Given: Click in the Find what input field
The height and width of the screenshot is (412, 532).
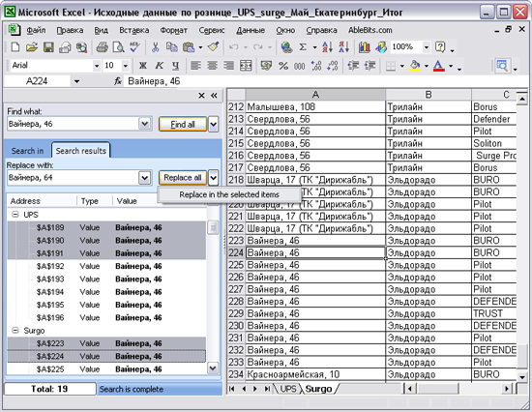Looking at the screenshot, I should point(73,124).
